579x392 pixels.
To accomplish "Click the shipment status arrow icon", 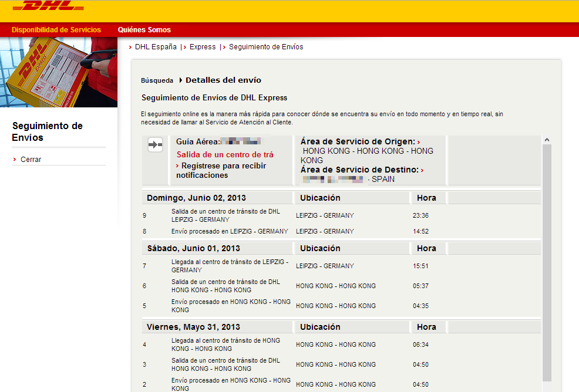I will tap(155, 144).
